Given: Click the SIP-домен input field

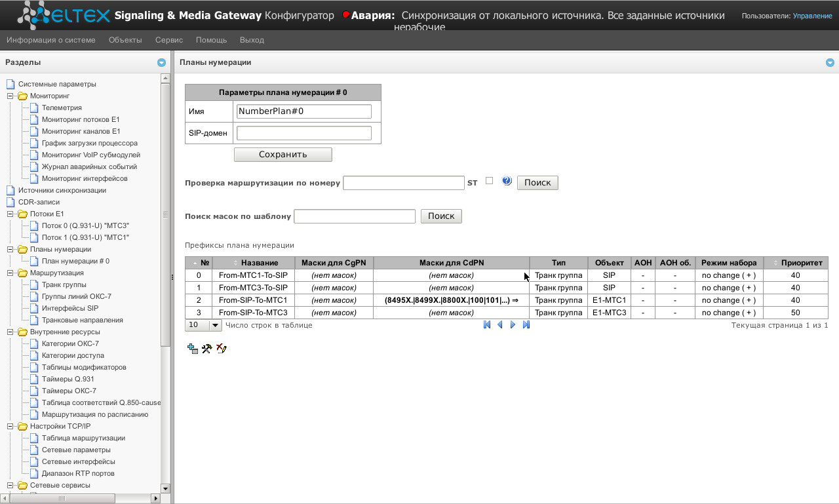Looking at the screenshot, I should click(304, 133).
